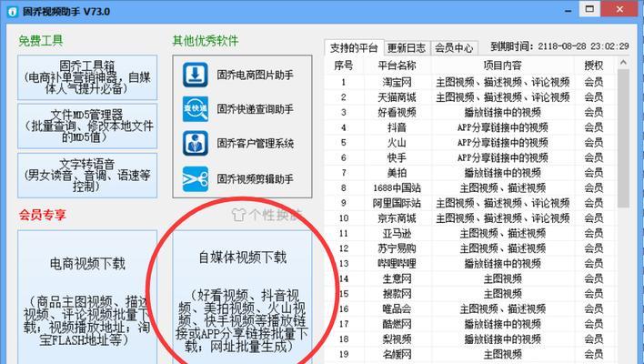The width and height of the screenshot is (644, 364).
Task: Select the 酷燃网 row
Action: point(470,324)
